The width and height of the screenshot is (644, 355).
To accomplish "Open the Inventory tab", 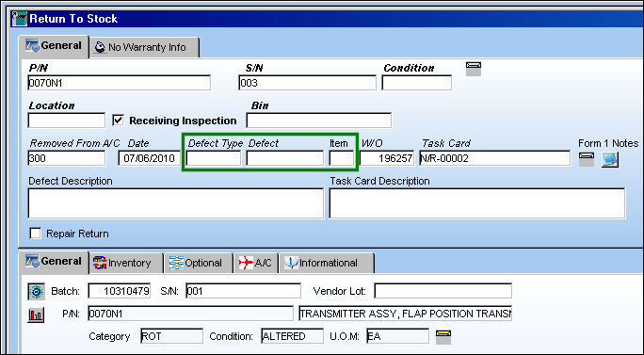I will click(x=125, y=263).
